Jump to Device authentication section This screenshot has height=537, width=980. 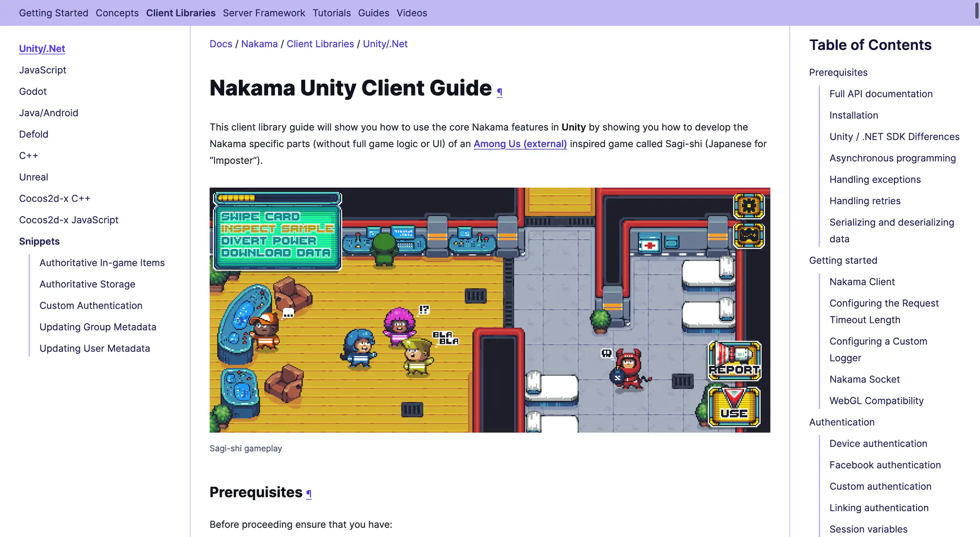(878, 443)
